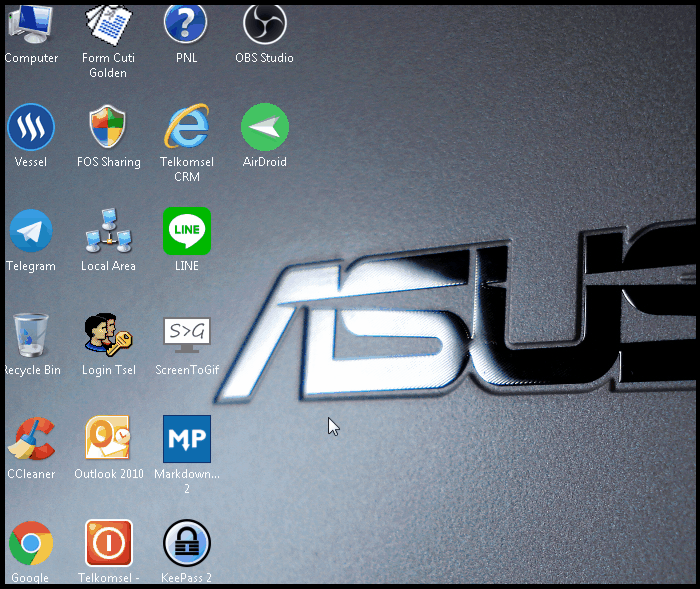Click the Outlook 2010 shortcut
The width and height of the screenshot is (700, 589).
(x=108, y=438)
